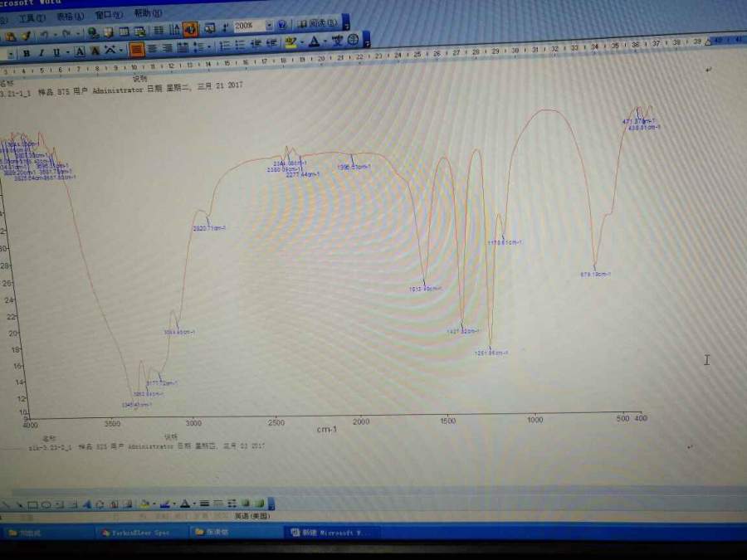Click the Insert Table icon
The height and width of the screenshot is (560, 747).
coord(124,32)
